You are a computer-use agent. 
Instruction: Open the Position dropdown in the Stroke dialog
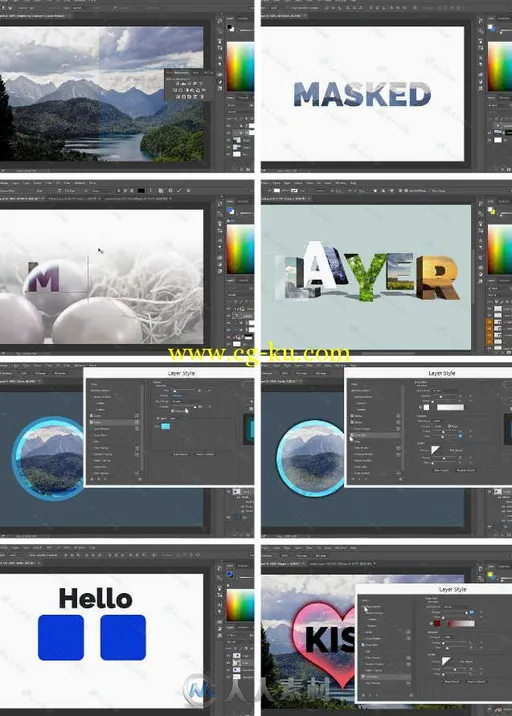(x=179, y=395)
